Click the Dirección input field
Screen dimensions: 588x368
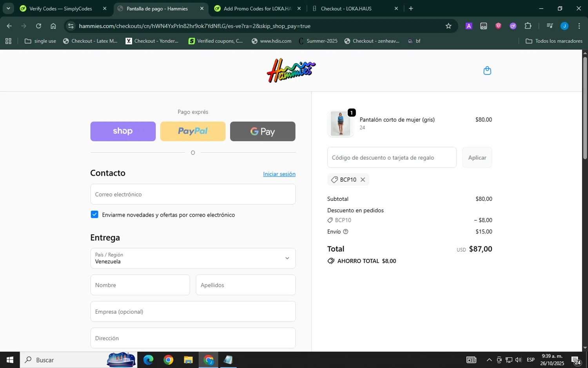193,338
